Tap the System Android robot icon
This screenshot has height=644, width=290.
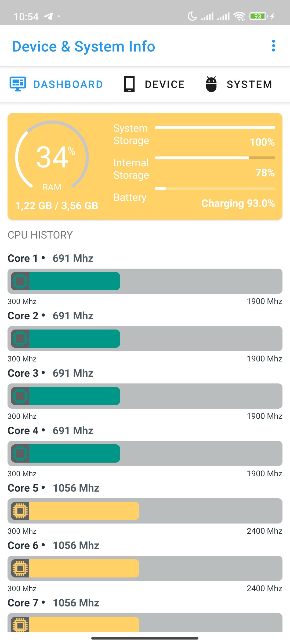coord(211,84)
